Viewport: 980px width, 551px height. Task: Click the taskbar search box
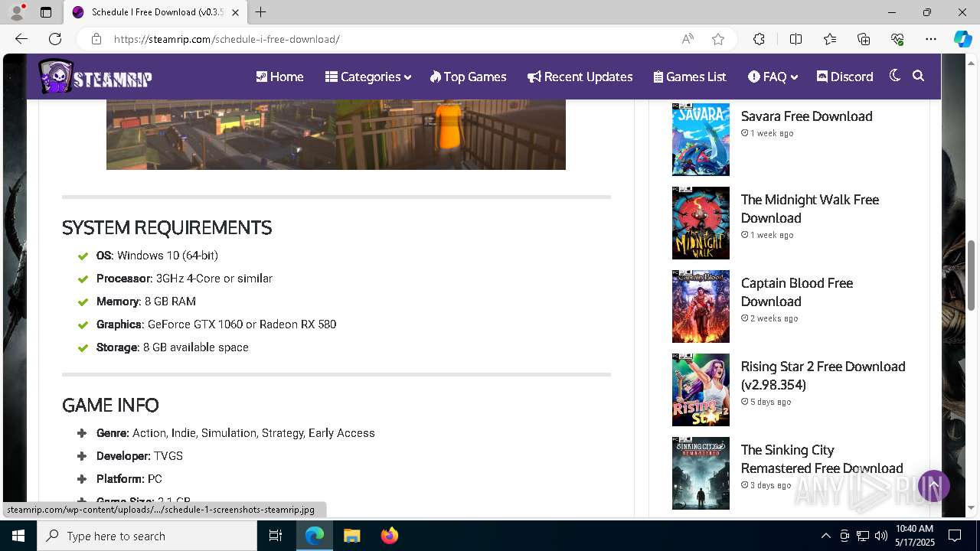pyautogui.click(x=147, y=536)
